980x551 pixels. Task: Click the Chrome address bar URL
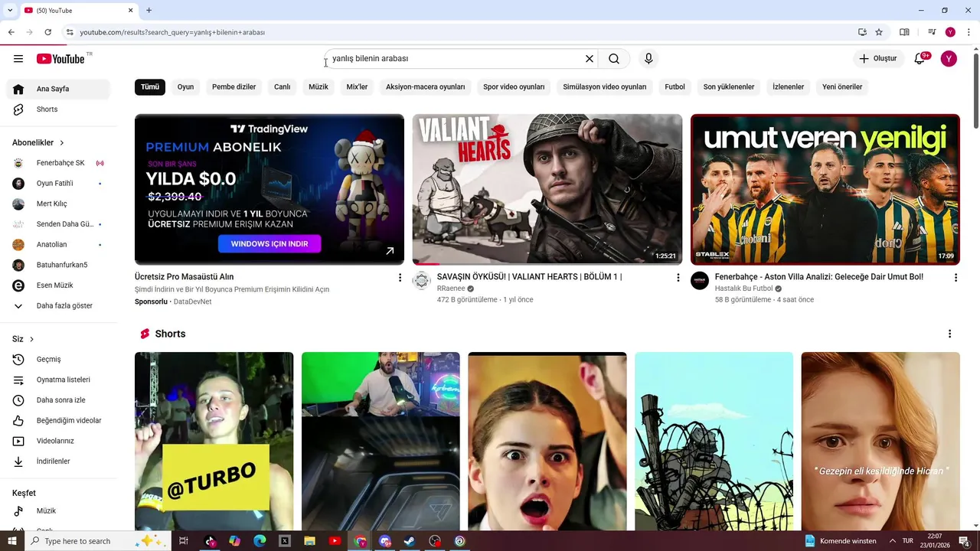pos(173,32)
